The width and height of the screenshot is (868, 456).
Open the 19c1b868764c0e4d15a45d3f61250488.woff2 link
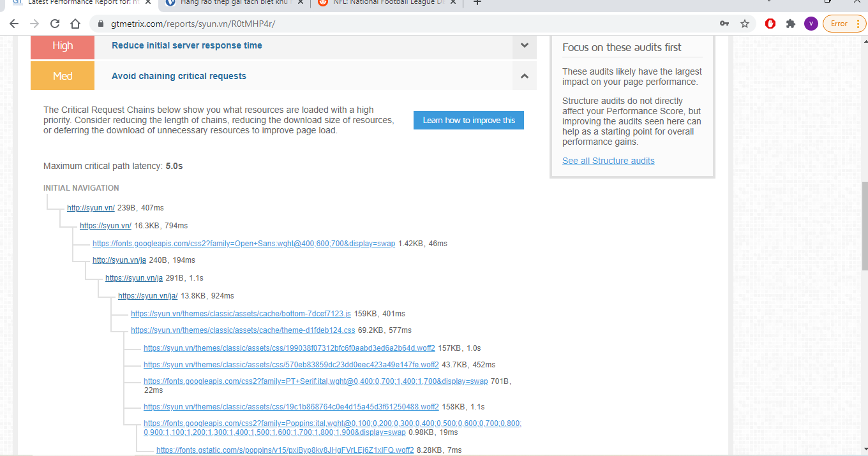(291, 407)
